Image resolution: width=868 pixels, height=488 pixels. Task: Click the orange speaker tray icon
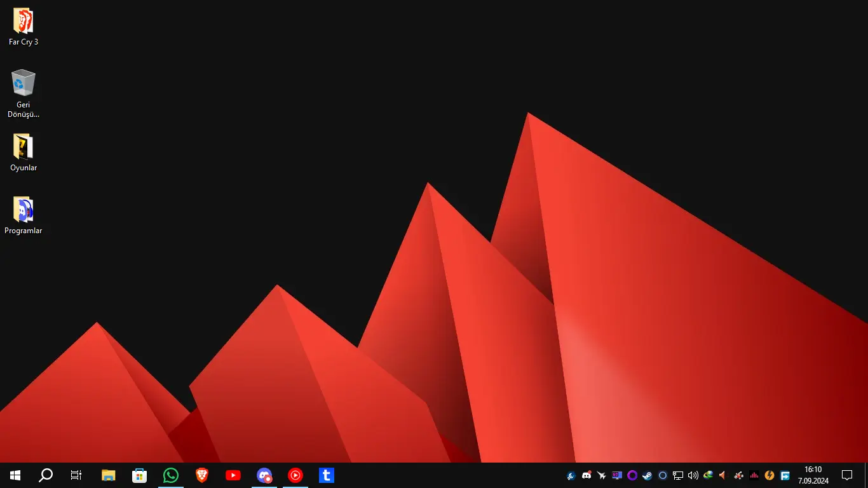723,475
